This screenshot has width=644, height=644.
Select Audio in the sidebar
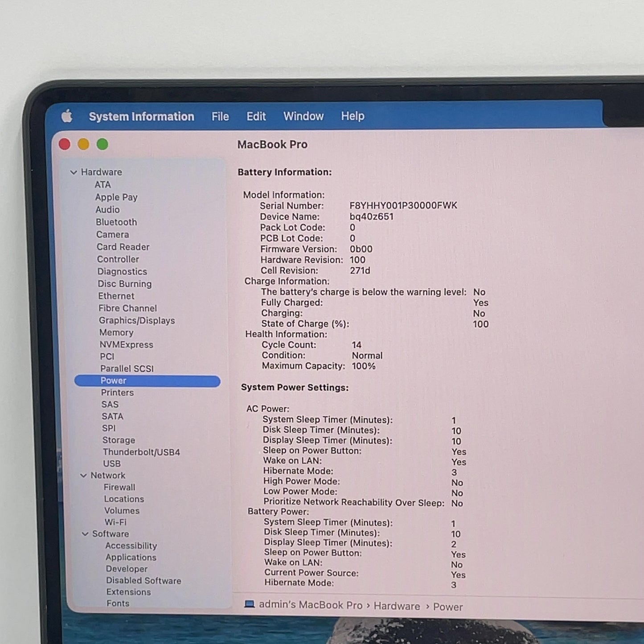point(107,209)
